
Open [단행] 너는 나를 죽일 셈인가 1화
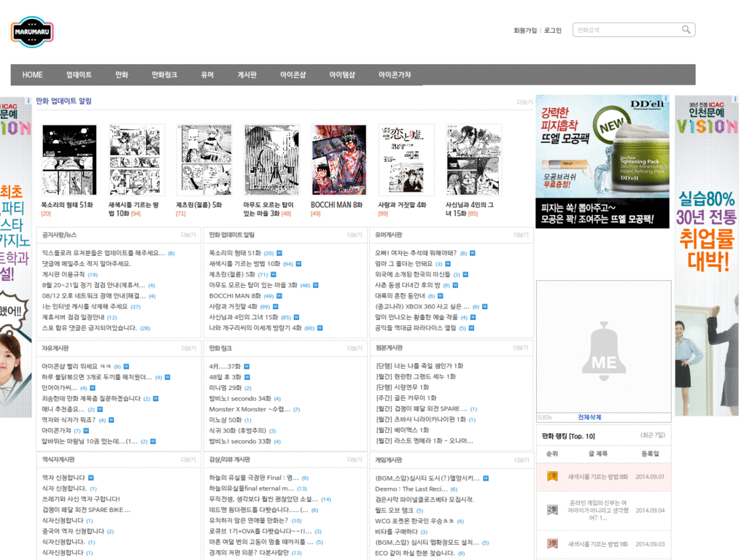point(419,366)
